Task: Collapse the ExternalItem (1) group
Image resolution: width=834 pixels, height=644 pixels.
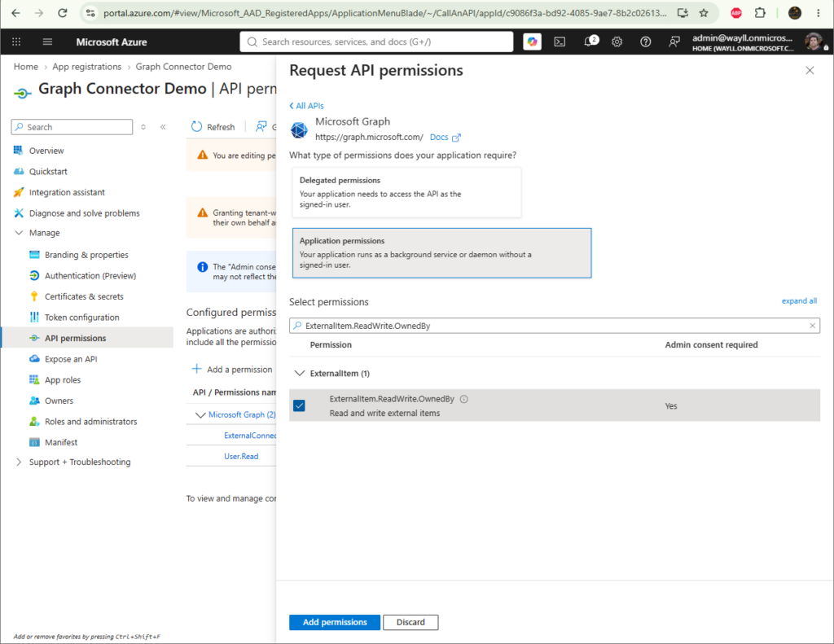Action: (300, 374)
